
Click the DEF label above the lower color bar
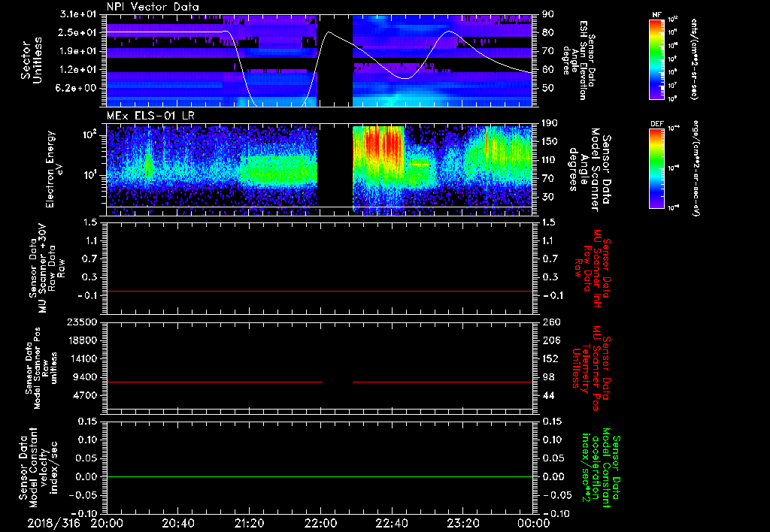[x=656, y=124]
